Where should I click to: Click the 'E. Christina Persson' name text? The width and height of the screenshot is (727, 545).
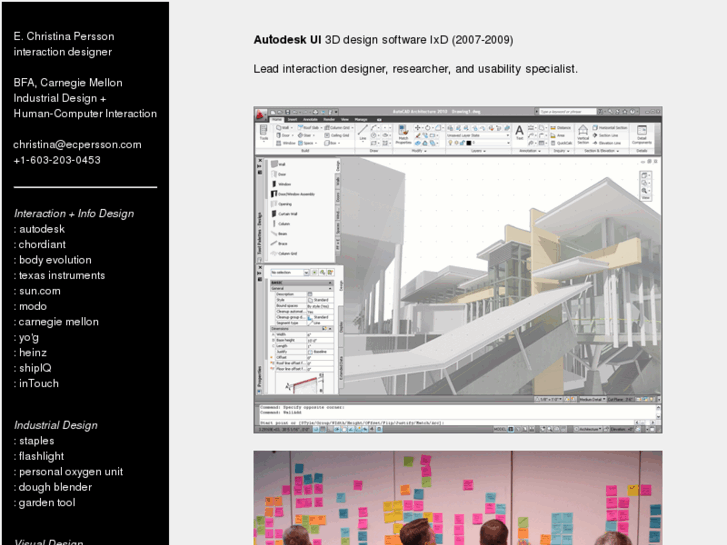pos(64,36)
